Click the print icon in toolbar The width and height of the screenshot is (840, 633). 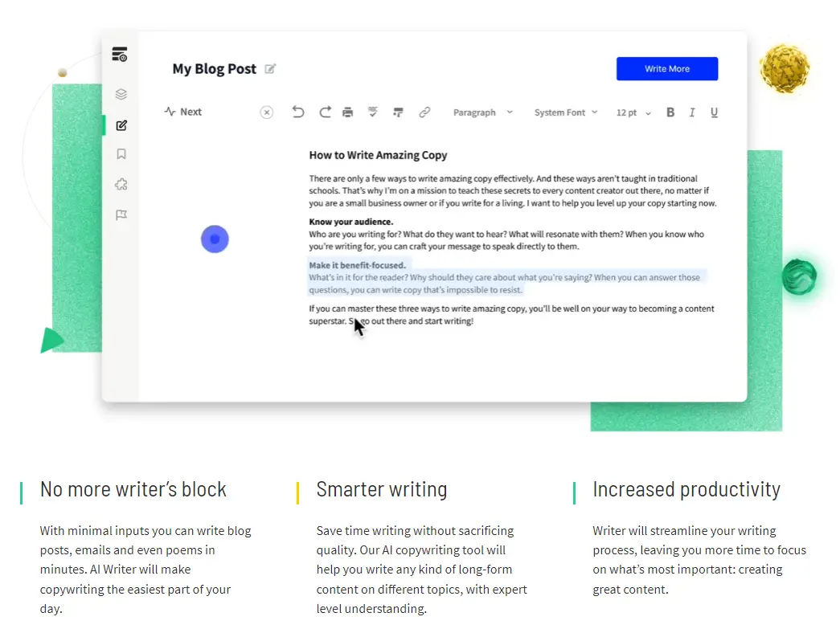pos(348,112)
